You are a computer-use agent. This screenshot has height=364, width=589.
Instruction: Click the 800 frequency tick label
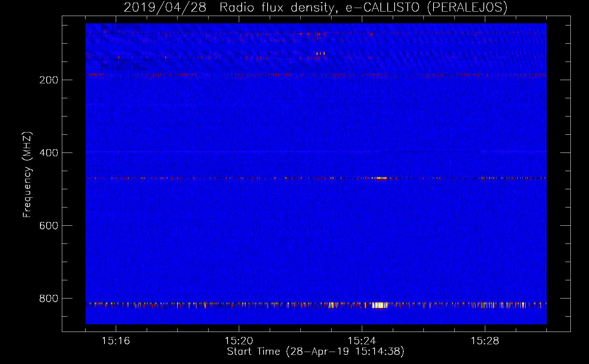coord(49,298)
